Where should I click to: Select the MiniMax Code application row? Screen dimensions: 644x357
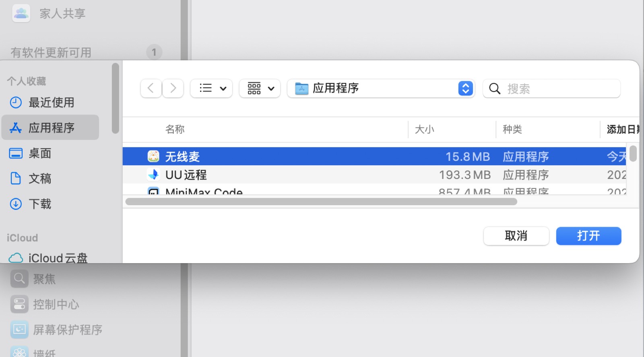click(x=374, y=189)
